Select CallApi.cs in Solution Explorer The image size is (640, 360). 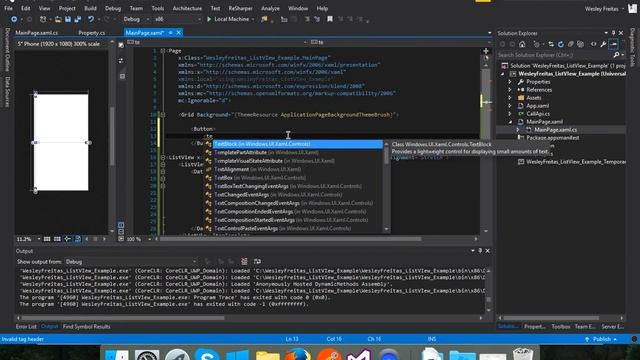pos(538,114)
